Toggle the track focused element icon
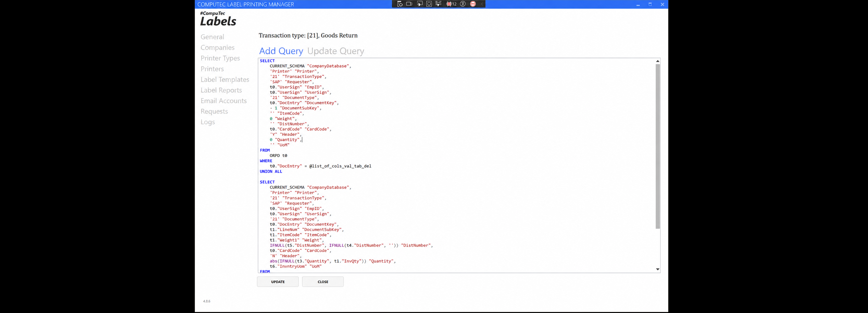Viewport: 868px width, 313px height. tap(438, 4)
